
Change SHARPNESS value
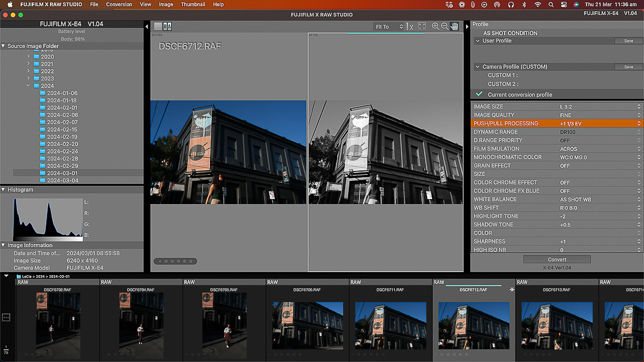pos(557,242)
